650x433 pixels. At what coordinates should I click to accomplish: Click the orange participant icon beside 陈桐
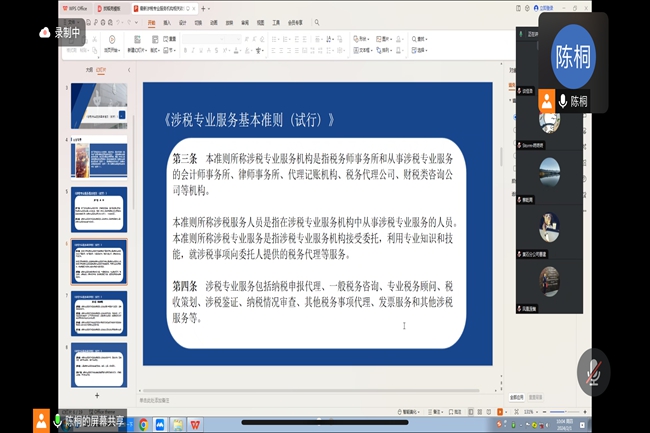546,100
